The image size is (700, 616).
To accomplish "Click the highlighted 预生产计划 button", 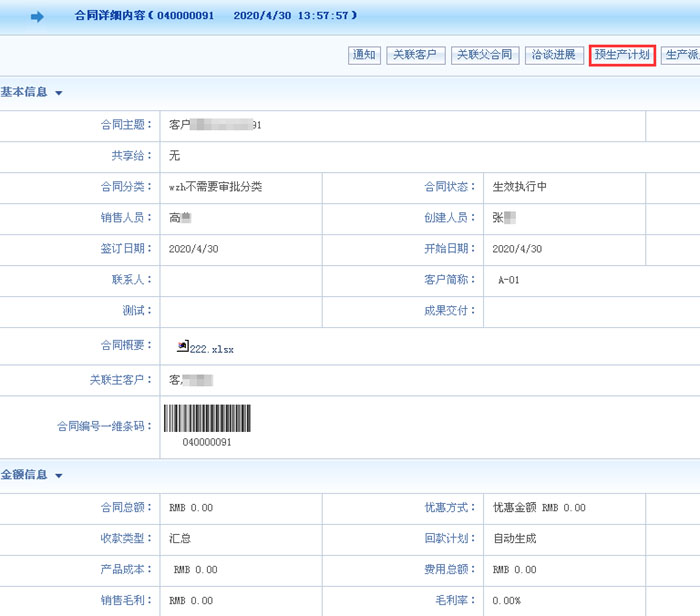I will coord(622,55).
